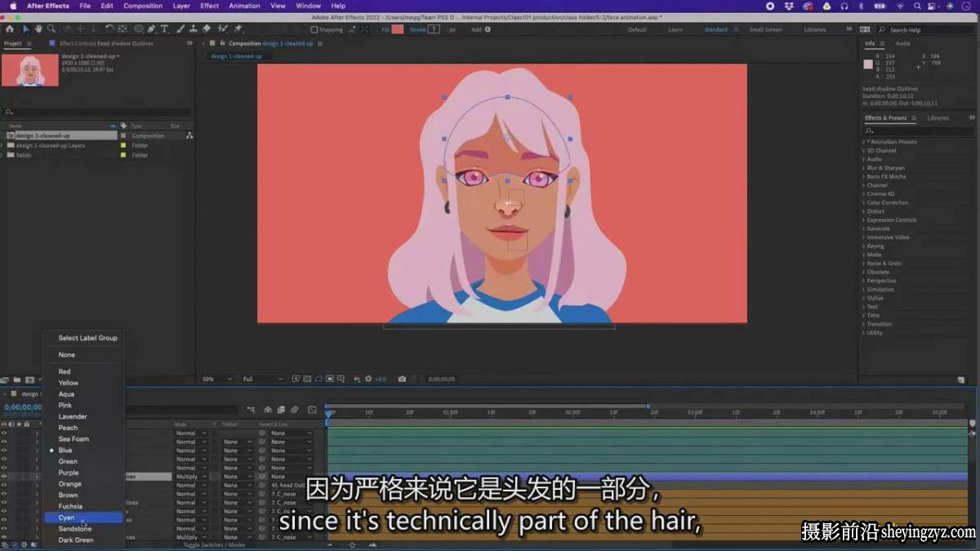Click the Effects & Presets search field
The width and height of the screenshot is (980, 551).
(x=918, y=130)
